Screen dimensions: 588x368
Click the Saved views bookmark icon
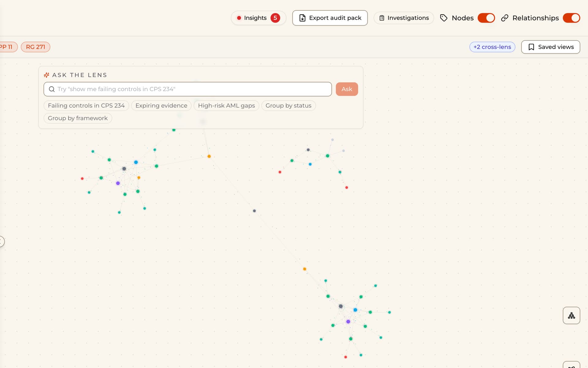tap(531, 47)
